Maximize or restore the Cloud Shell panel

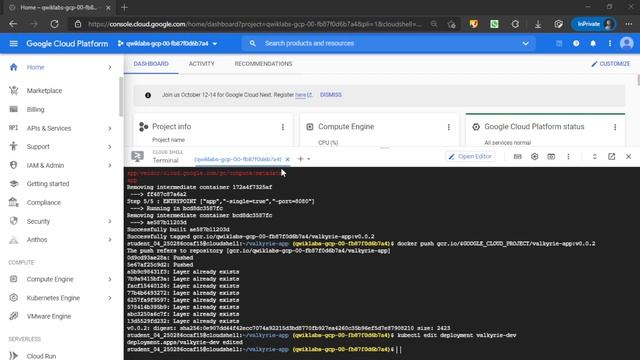tap(594, 156)
